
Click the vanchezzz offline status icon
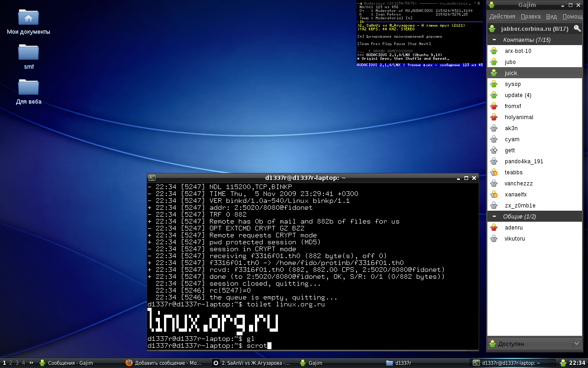pyautogui.click(x=494, y=184)
